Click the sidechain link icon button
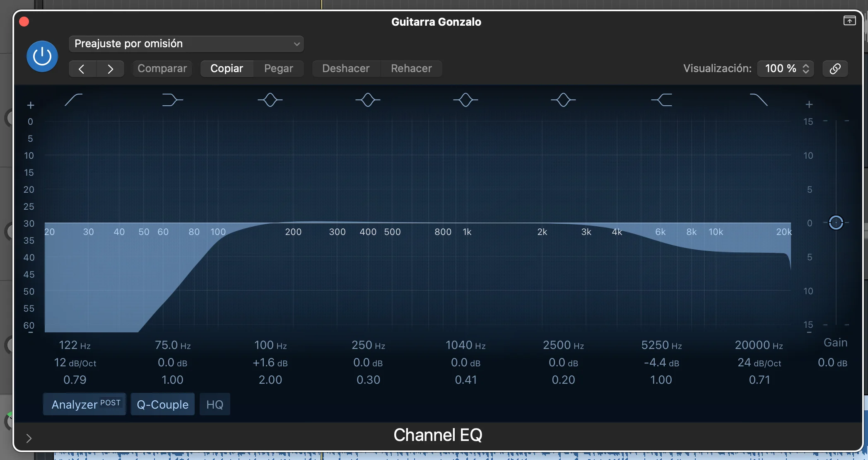Image resolution: width=868 pixels, height=460 pixels. pyautogui.click(x=835, y=68)
